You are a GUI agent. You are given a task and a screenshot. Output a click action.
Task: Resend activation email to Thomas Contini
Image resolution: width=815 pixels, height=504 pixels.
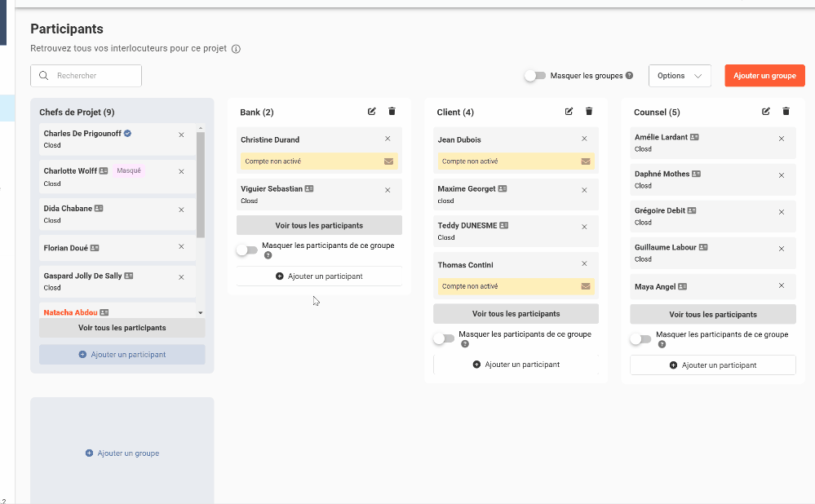click(586, 286)
